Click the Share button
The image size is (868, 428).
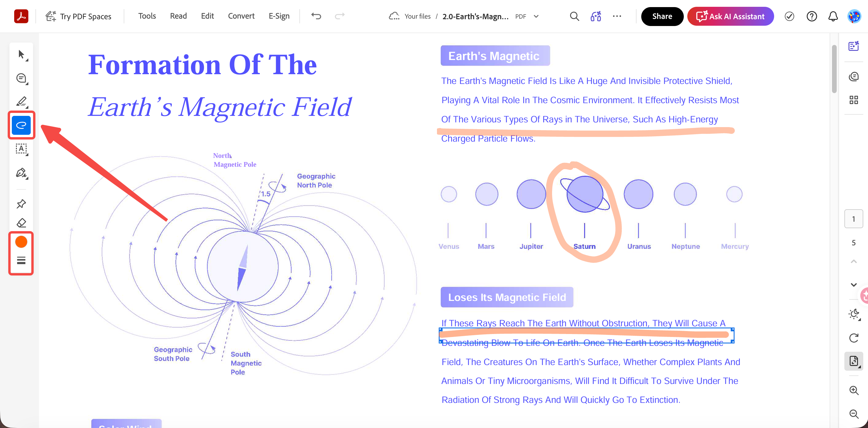click(x=662, y=16)
